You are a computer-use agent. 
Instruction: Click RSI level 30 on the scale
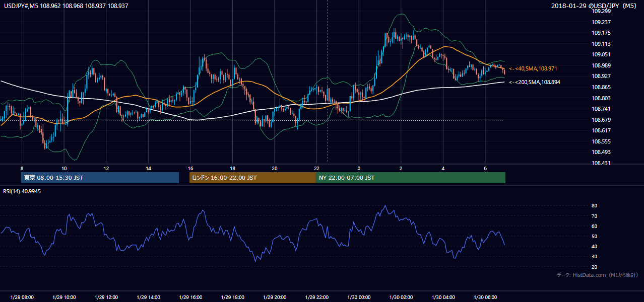pyautogui.click(x=595, y=257)
